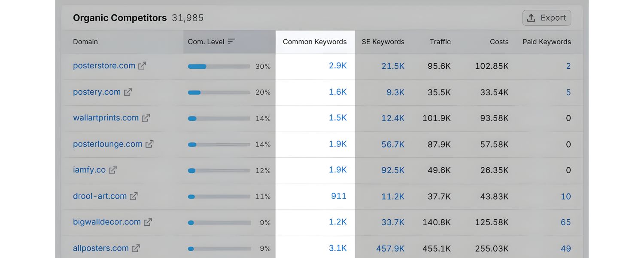Click posterlounge.com's external link icon

click(x=149, y=144)
